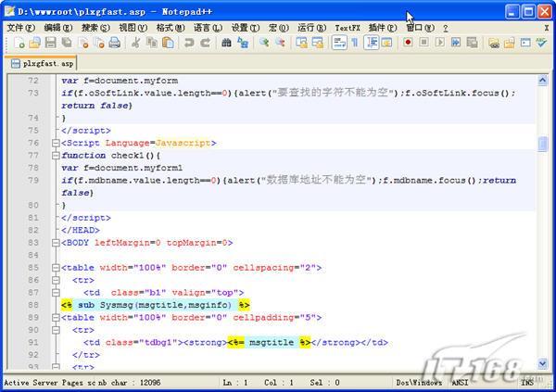Click the Paste clipboard icon
This screenshot has height=392, width=556.
pyautogui.click(x=168, y=43)
